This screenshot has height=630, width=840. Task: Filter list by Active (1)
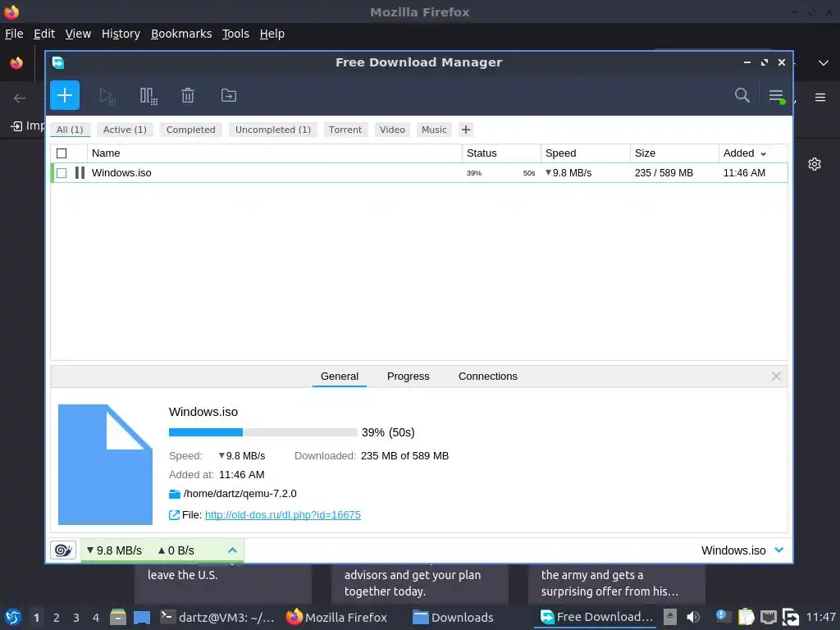pyautogui.click(x=125, y=130)
